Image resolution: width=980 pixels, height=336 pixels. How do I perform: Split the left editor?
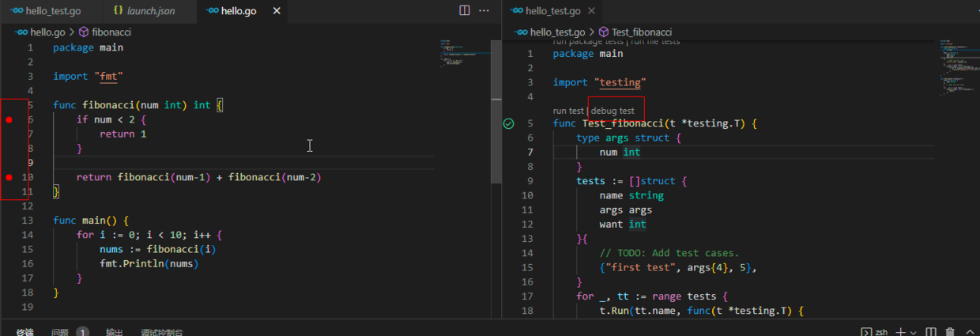[x=465, y=11]
